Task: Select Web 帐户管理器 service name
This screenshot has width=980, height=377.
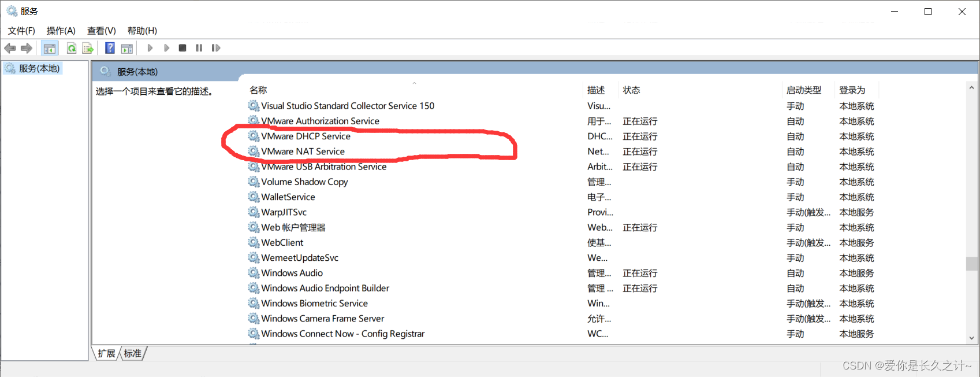Action: click(293, 227)
